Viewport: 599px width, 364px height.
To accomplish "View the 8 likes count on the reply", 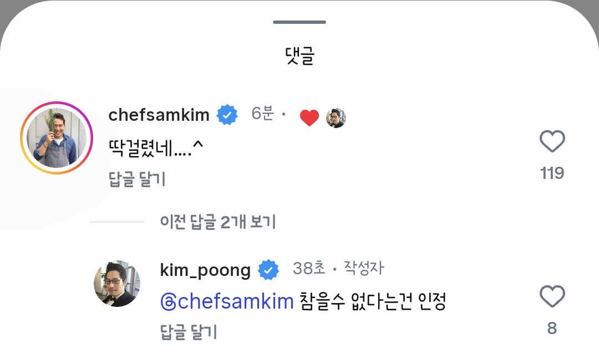I will coord(552,329).
